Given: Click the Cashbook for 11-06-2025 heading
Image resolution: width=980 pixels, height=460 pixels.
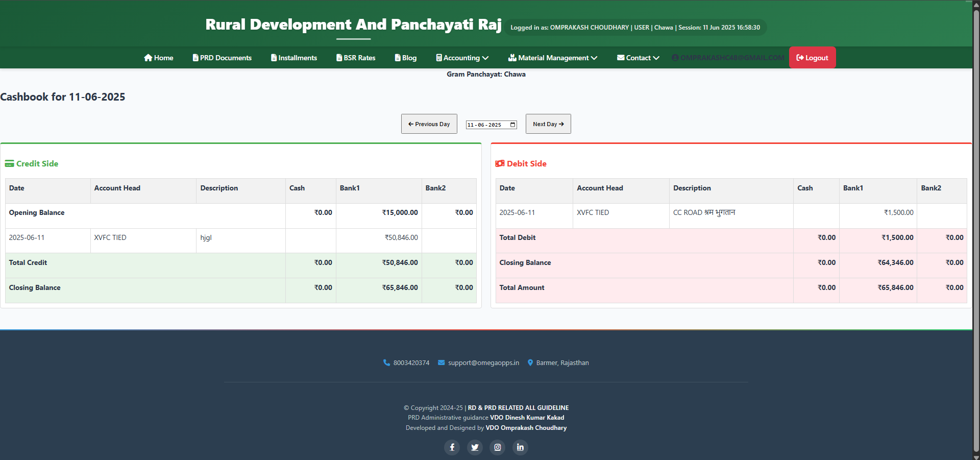Looking at the screenshot, I should click(x=63, y=97).
